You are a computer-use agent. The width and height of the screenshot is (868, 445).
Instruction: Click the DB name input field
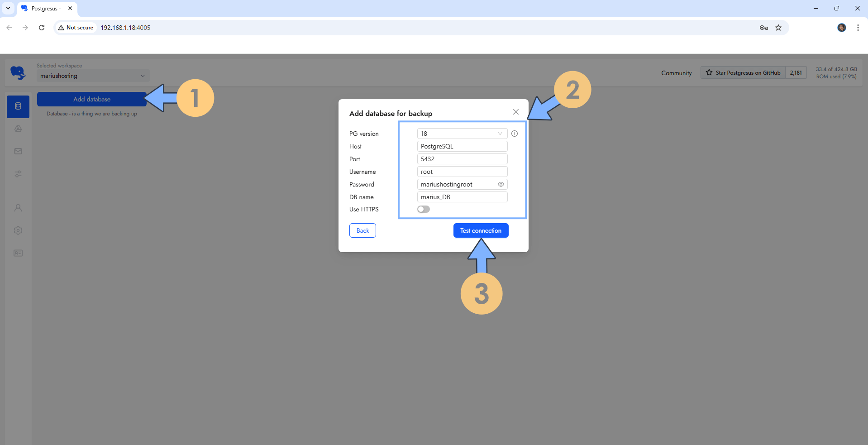pyautogui.click(x=462, y=197)
